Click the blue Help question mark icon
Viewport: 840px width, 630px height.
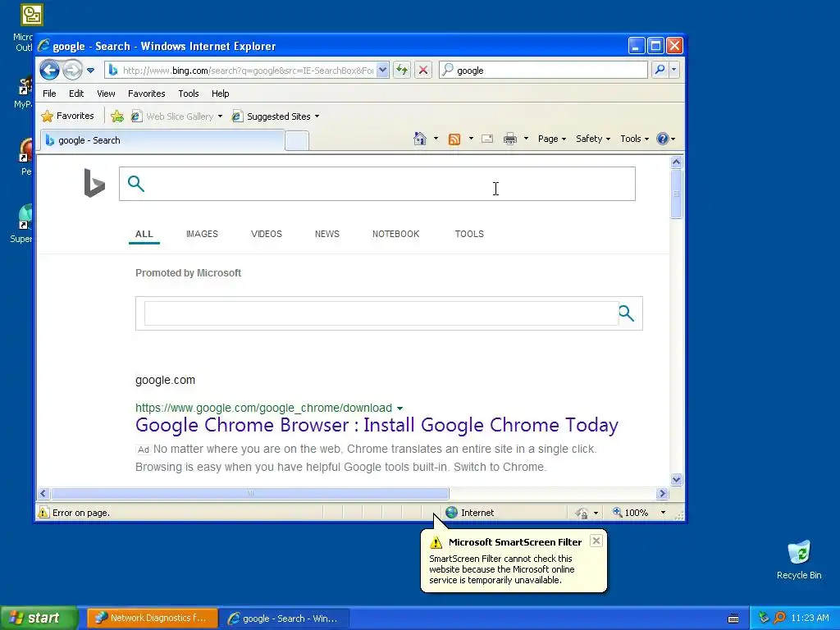click(663, 139)
